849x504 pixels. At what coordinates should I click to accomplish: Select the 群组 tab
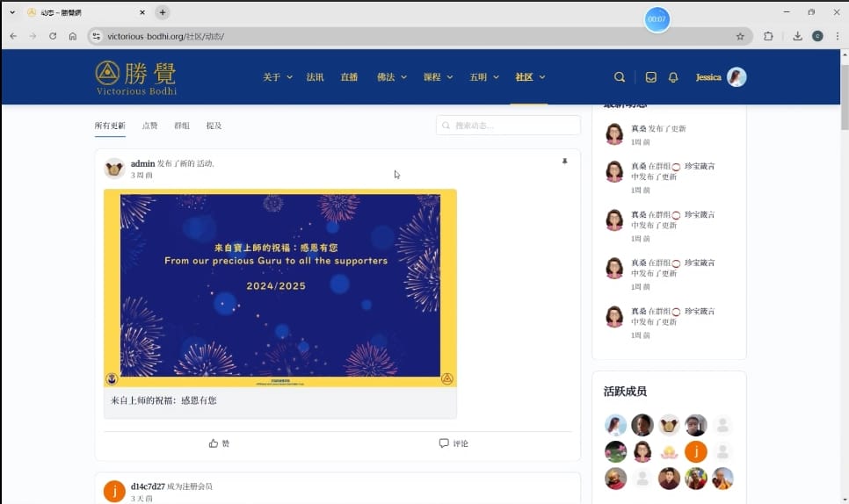pos(182,126)
